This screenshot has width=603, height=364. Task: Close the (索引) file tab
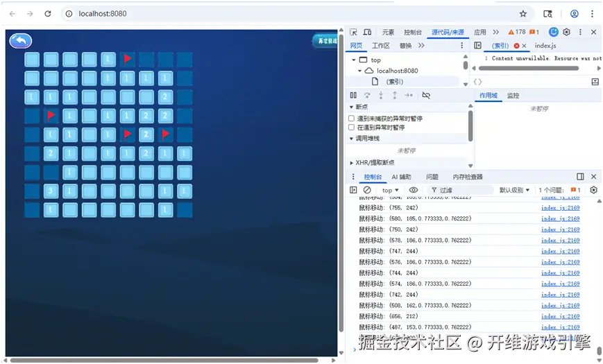524,46
